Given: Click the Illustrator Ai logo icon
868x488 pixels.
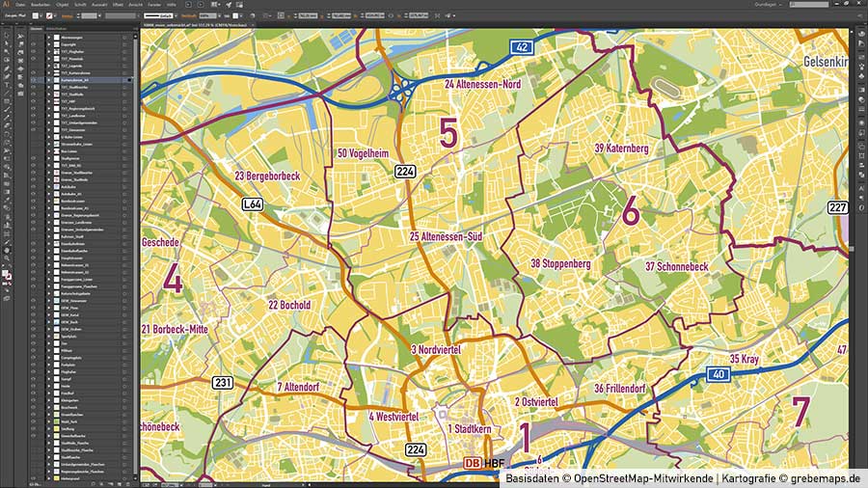Looking at the screenshot, I should (x=6, y=5).
